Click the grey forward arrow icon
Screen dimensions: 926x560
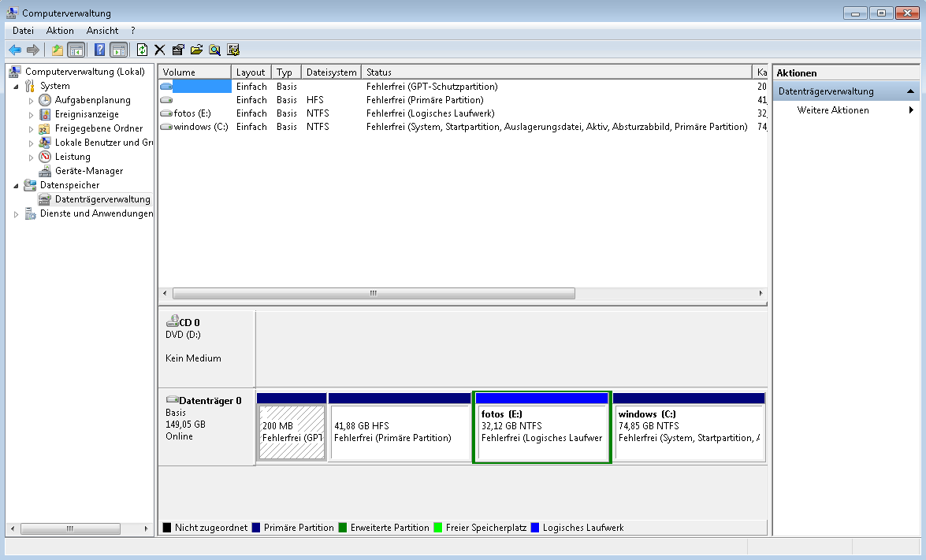[33, 50]
